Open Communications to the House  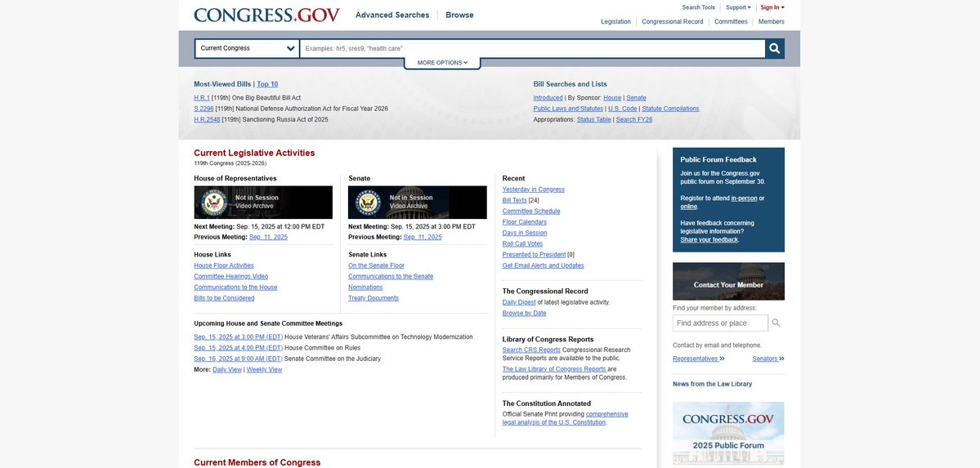pos(235,287)
